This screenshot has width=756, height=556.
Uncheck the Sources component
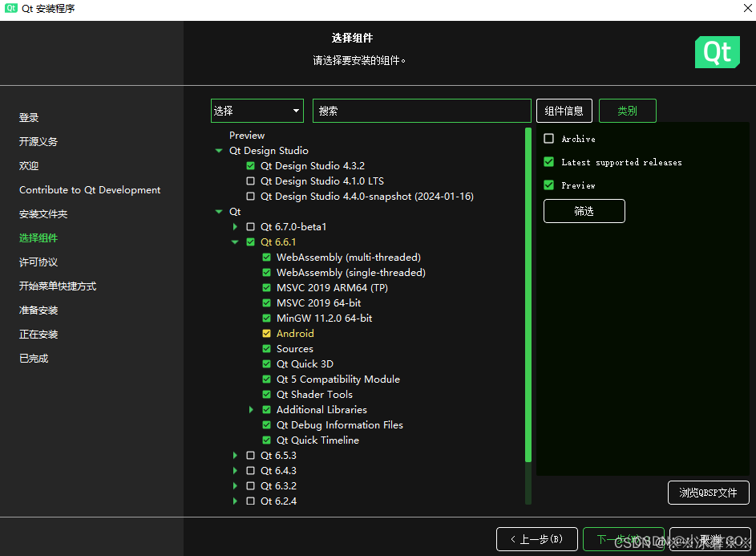pos(266,349)
